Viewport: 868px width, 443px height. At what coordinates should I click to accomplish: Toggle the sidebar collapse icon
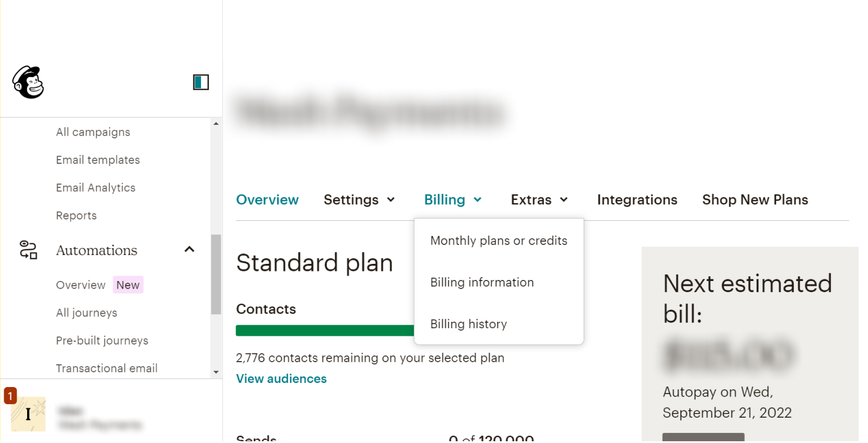[201, 82]
